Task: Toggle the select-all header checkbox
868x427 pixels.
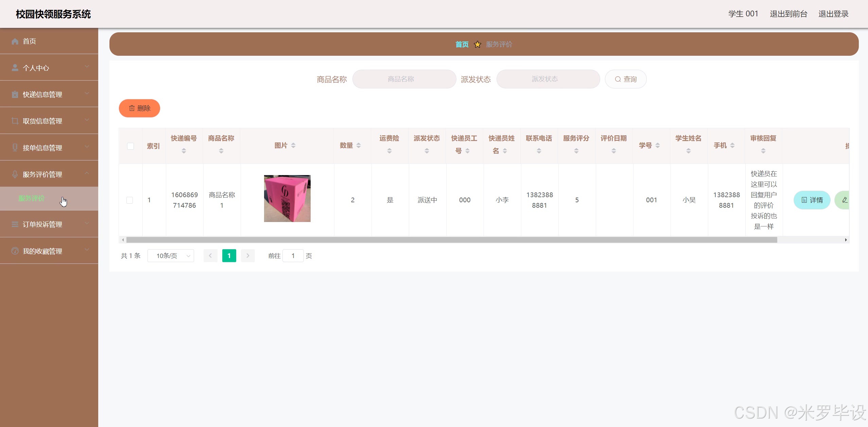Action: coord(131,146)
